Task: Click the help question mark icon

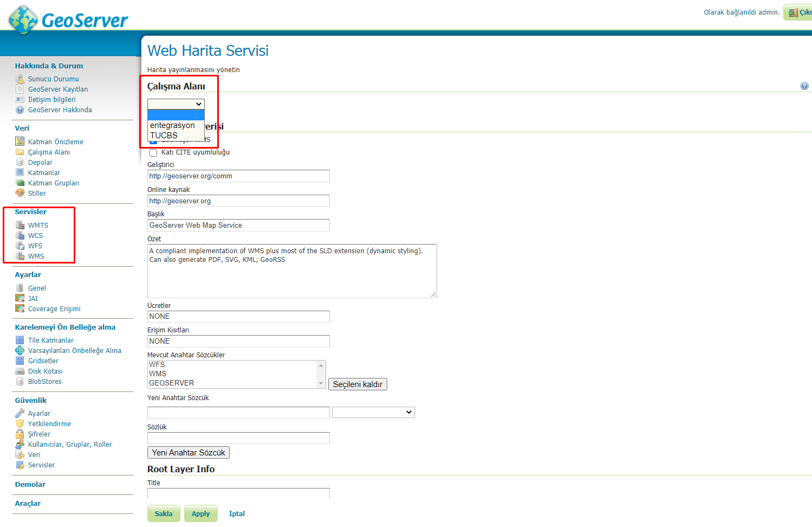Action: coord(804,86)
